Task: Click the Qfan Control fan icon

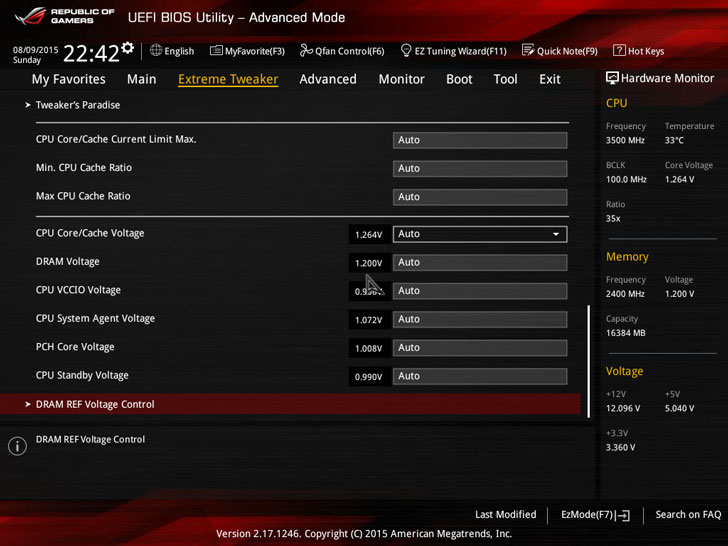Action: click(x=306, y=50)
